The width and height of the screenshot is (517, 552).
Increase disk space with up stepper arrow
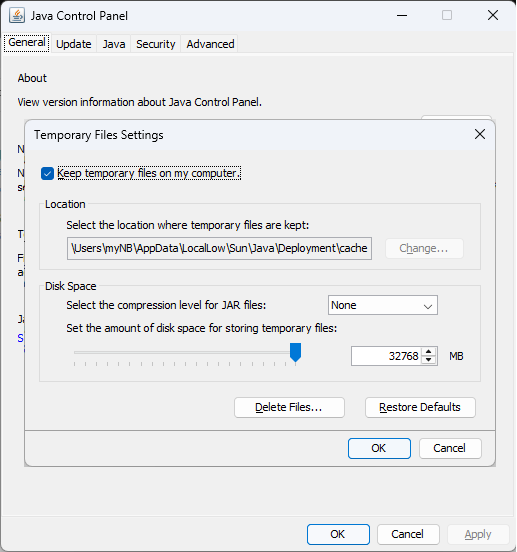428,352
